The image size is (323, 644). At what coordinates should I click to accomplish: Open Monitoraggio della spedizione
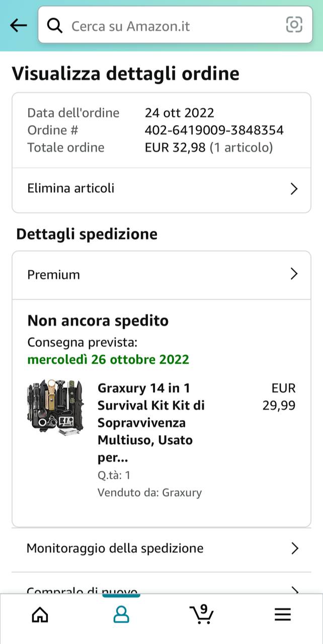pos(115,548)
